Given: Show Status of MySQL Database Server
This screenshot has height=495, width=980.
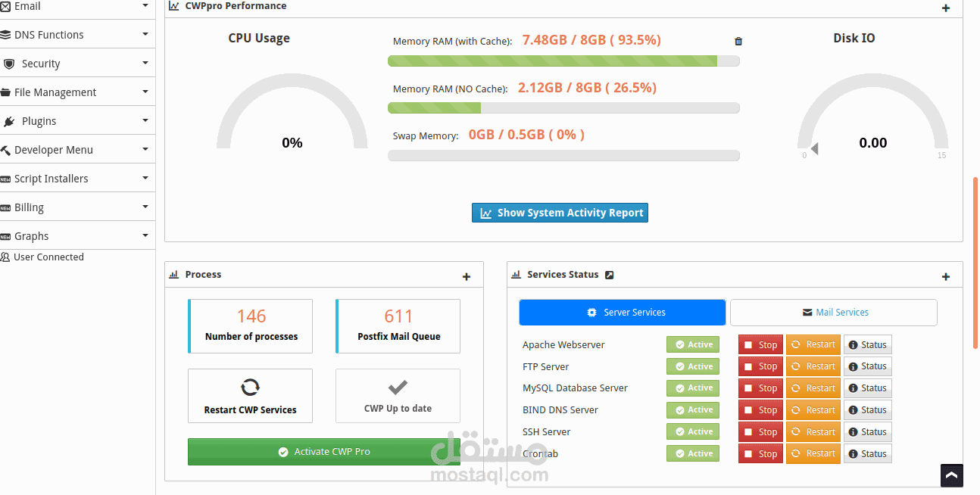Looking at the screenshot, I should [868, 388].
